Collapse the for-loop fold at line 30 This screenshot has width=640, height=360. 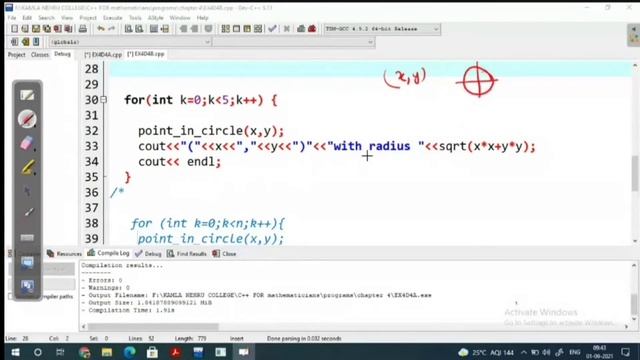(104, 100)
